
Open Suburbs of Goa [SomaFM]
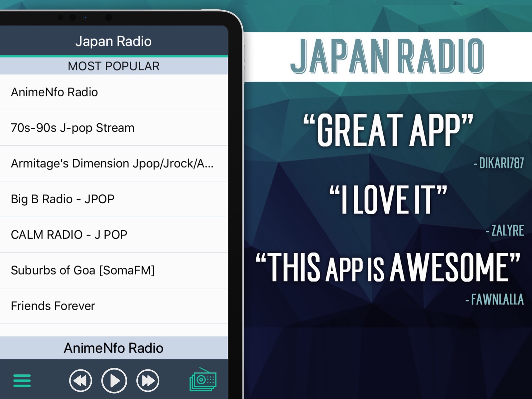tap(114, 270)
